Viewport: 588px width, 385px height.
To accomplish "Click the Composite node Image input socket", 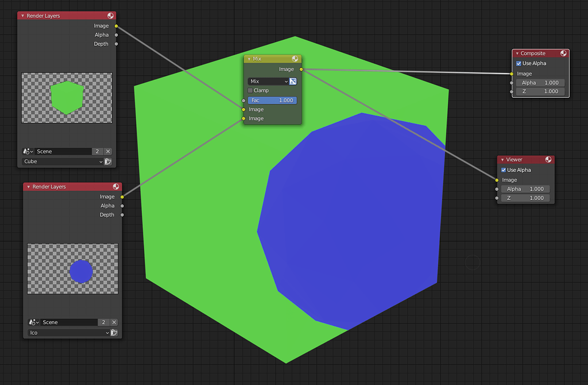I will point(512,74).
